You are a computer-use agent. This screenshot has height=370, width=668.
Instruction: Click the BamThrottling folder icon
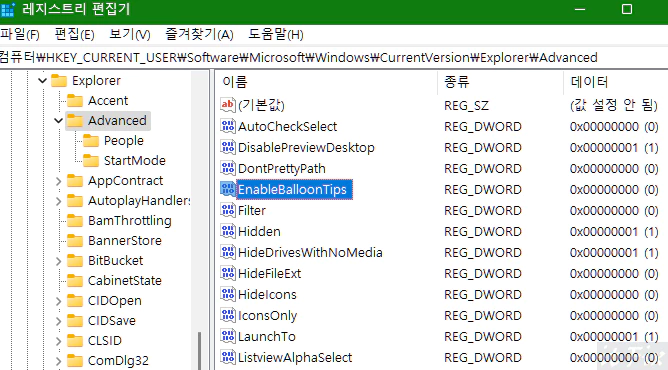pyautogui.click(x=75, y=221)
